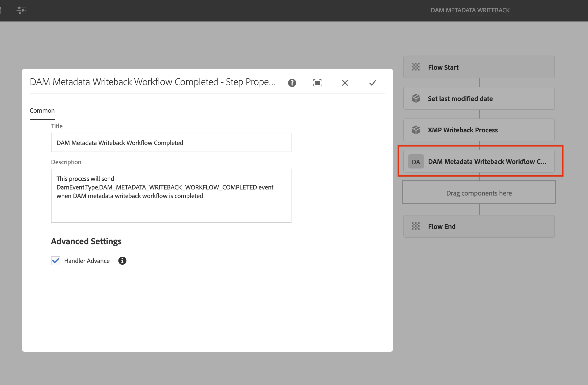The image size is (588, 385).
Task: Click the DAM METADATA WRITEBACK header title
Action: [x=470, y=10]
